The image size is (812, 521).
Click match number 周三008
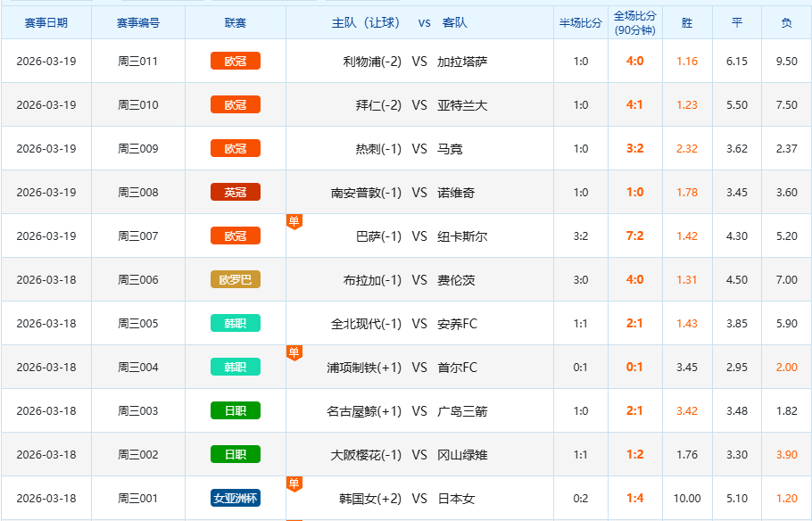138,192
